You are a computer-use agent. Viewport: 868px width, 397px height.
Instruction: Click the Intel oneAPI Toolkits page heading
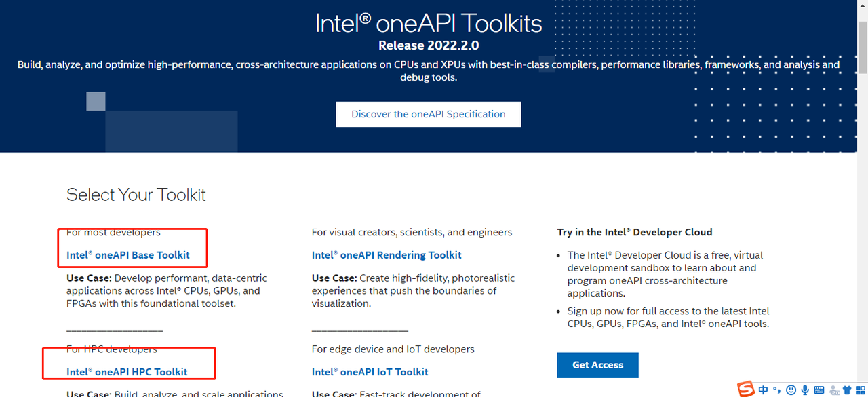point(429,24)
